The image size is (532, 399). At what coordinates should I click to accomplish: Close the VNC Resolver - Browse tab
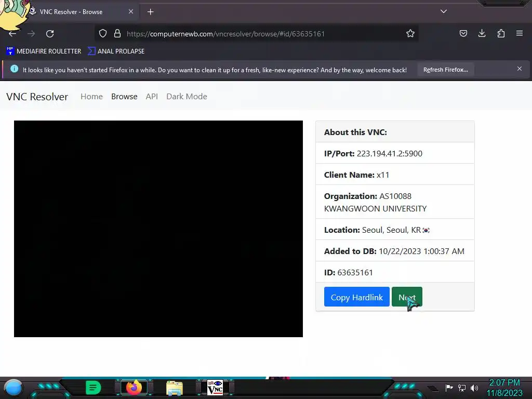(131, 11)
